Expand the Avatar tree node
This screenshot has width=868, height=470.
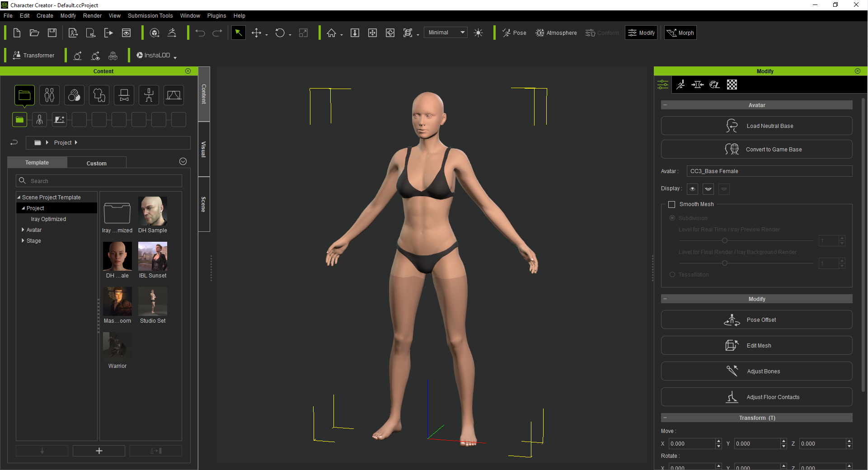click(x=23, y=230)
